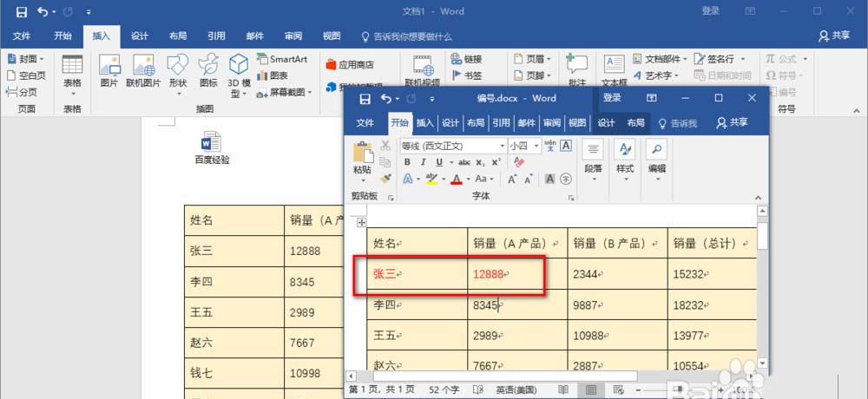Toggle strikethrough (abc) formatting
868x399 pixels.
pyautogui.click(x=464, y=162)
